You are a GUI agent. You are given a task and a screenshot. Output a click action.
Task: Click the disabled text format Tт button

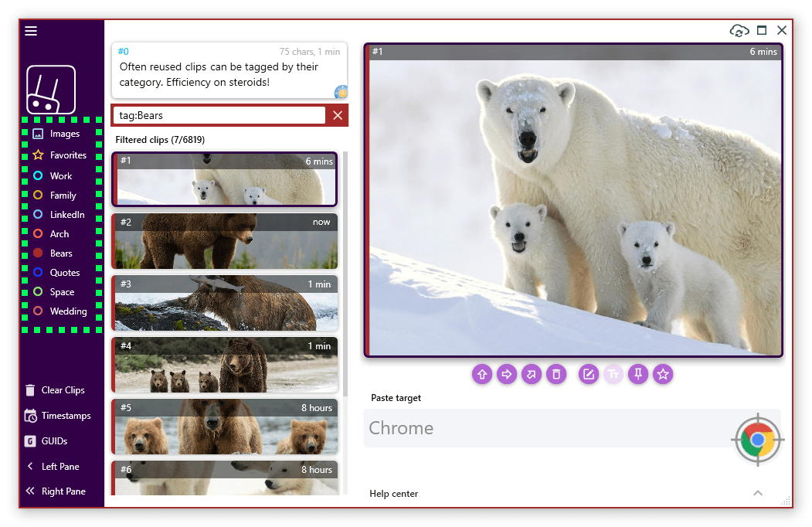tap(613, 374)
